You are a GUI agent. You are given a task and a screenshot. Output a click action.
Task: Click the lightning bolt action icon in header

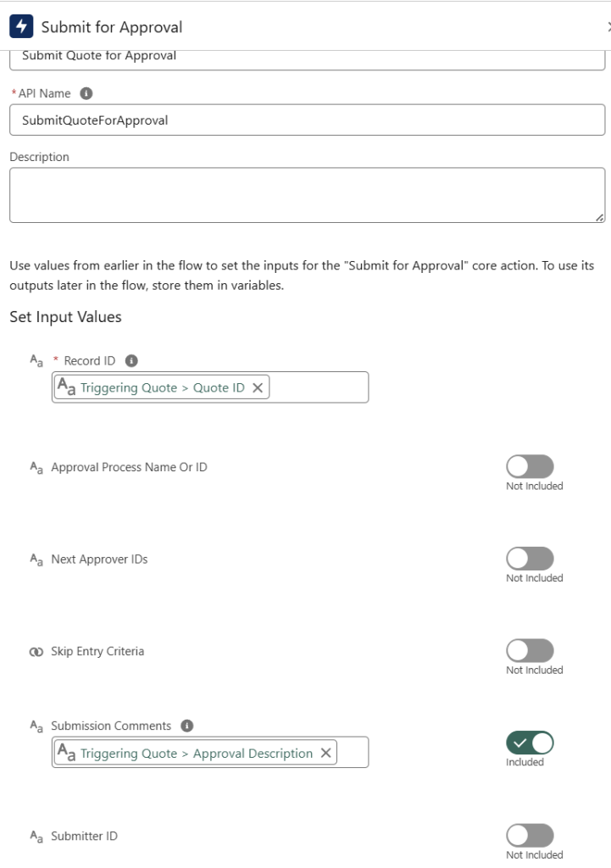click(20, 26)
